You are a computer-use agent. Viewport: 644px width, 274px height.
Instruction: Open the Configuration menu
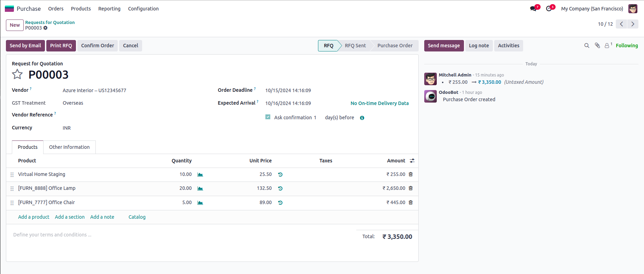(x=143, y=9)
